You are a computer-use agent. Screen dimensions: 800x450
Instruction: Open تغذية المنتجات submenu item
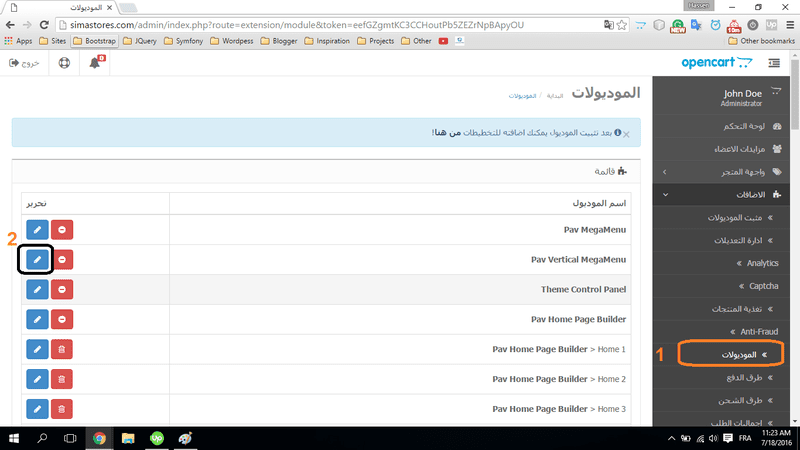[721, 309]
